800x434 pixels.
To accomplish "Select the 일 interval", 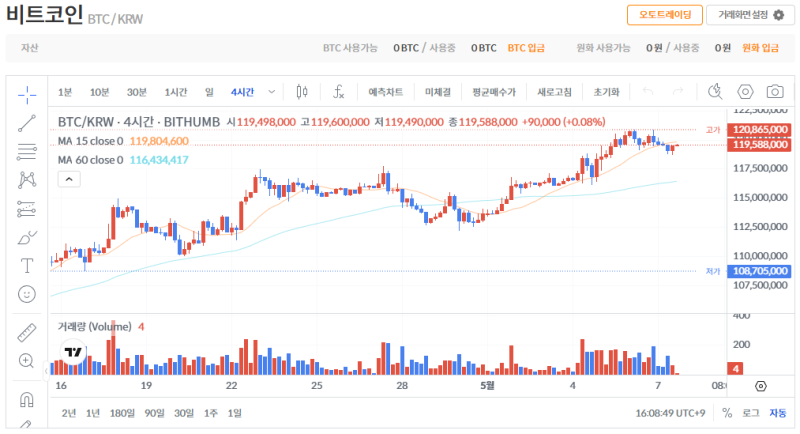I will [x=209, y=92].
